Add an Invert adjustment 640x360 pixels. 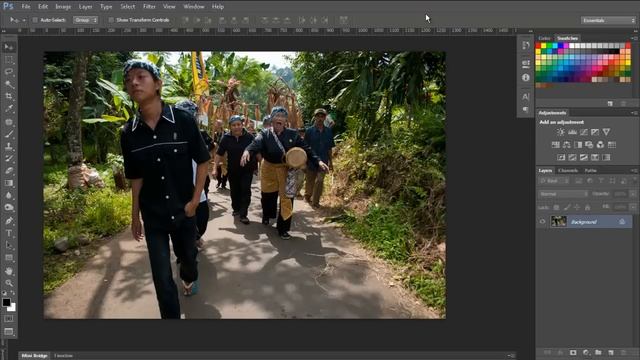pos(561,157)
